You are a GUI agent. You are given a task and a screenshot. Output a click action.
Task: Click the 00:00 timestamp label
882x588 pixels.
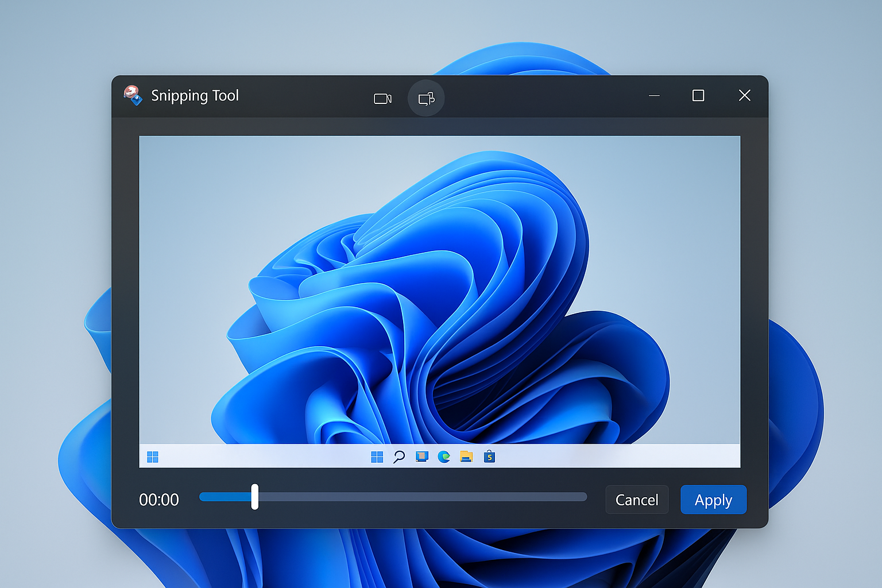point(159,500)
